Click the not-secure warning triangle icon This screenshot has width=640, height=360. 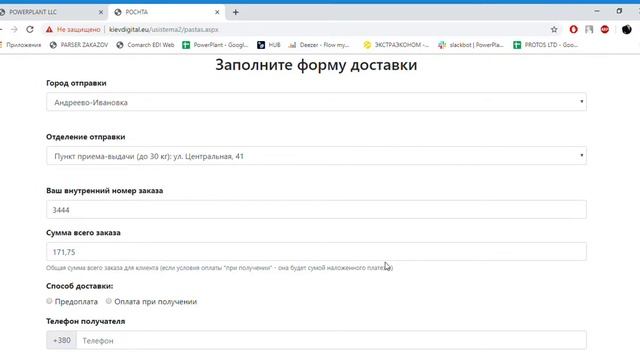(x=49, y=29)
